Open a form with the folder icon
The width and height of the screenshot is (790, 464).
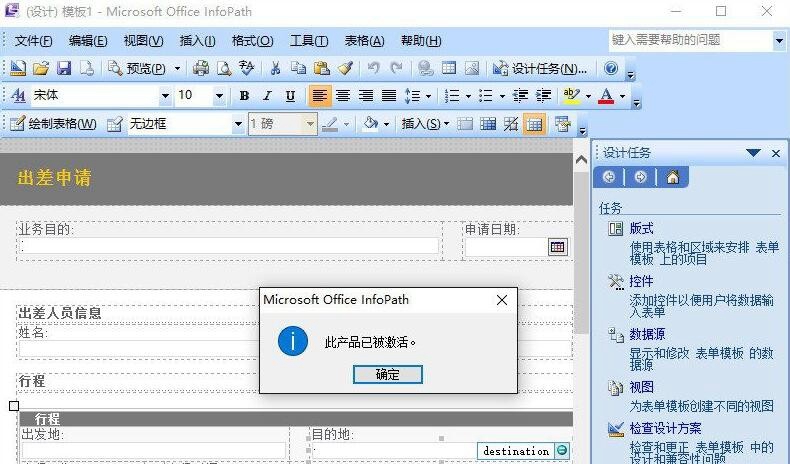pyautogui.click(x=41, y=68)
